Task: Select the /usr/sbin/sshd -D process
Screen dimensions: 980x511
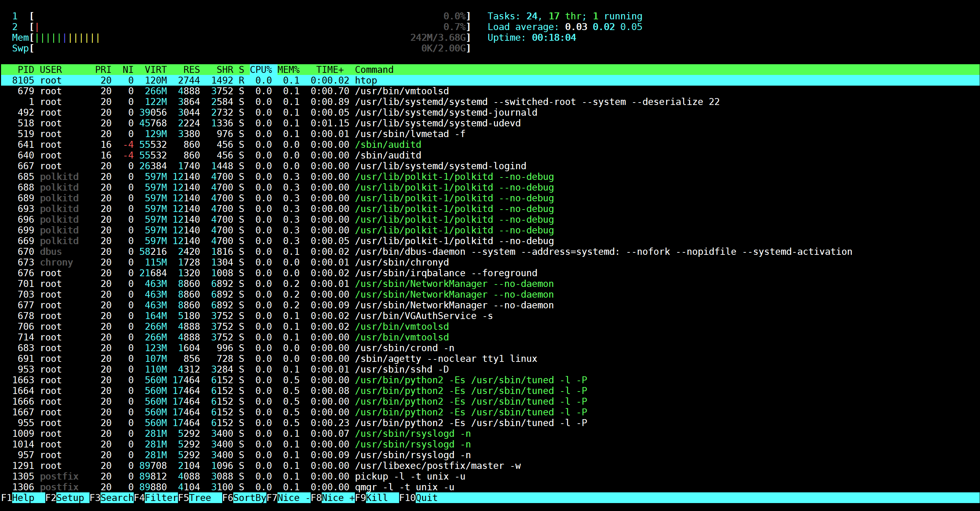Action: click(x=401, y=369)
